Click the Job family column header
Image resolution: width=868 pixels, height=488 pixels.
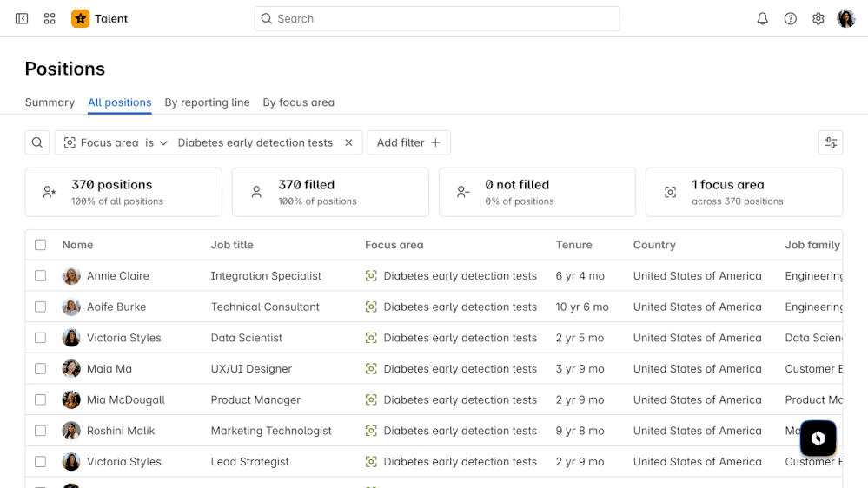(x=812, y=245)
